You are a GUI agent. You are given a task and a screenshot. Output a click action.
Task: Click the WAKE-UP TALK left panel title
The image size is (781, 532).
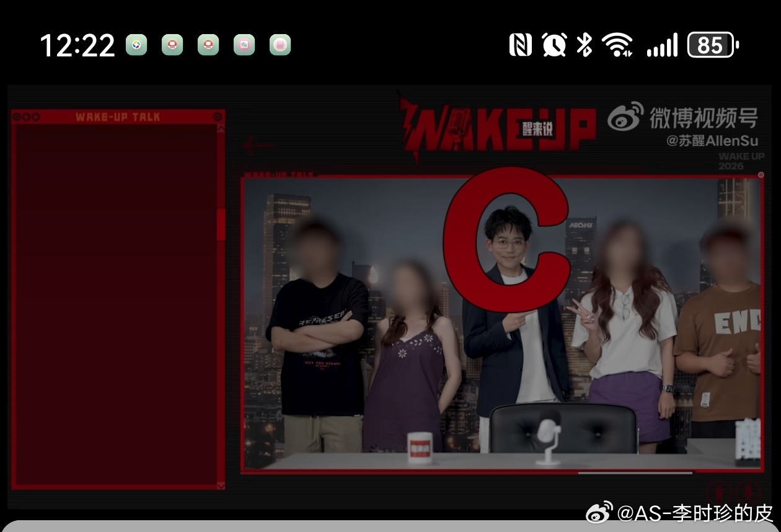[x=118, y=117]
